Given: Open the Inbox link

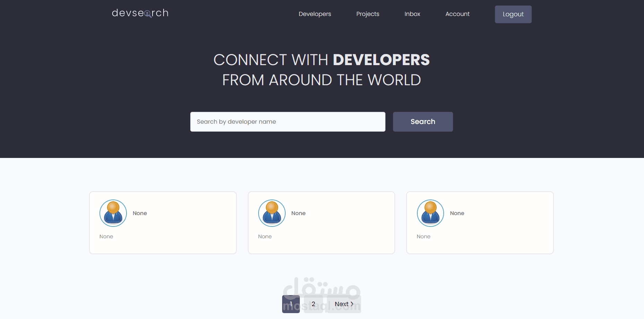Looking at the screenshot, I should pos(412,14).
